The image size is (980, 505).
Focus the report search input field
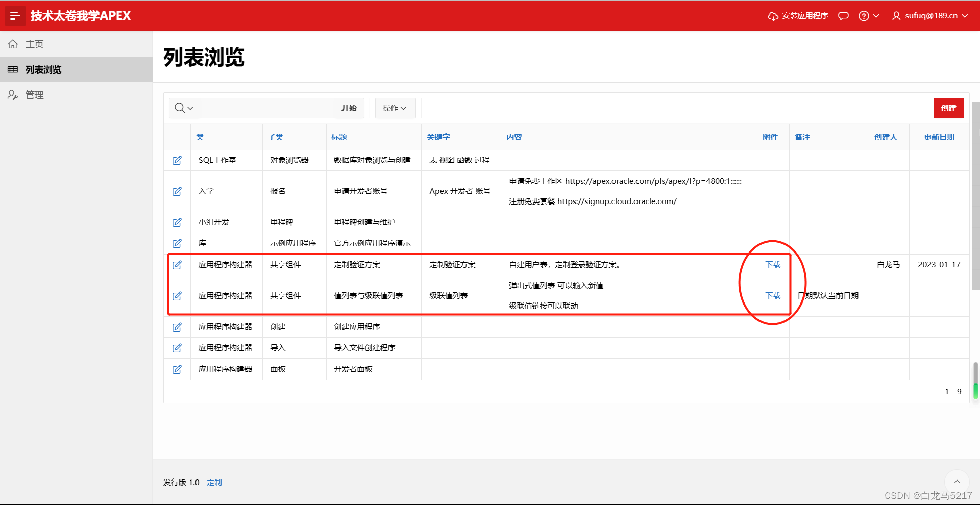tap(267, 108)
